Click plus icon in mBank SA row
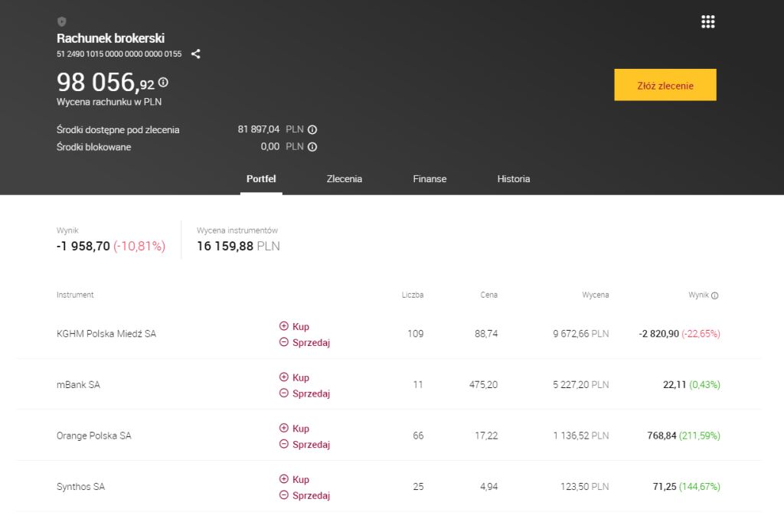The height and width of the screenshot is (532, 784). tap(283, 377)
